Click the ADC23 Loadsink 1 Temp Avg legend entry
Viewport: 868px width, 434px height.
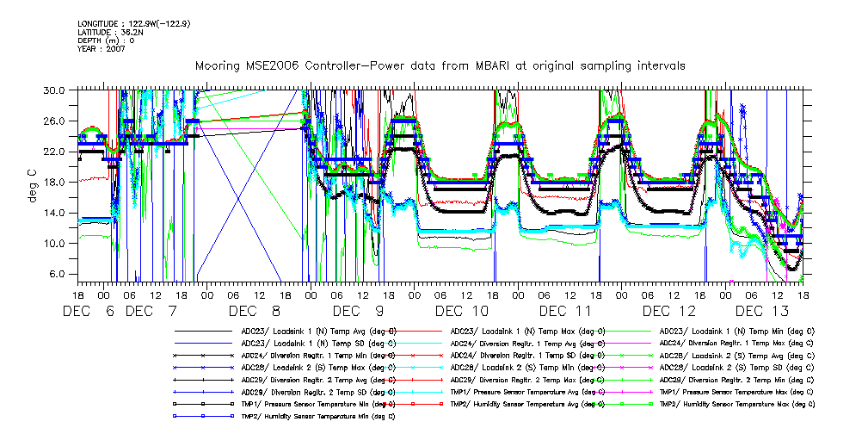coord(318,331)
